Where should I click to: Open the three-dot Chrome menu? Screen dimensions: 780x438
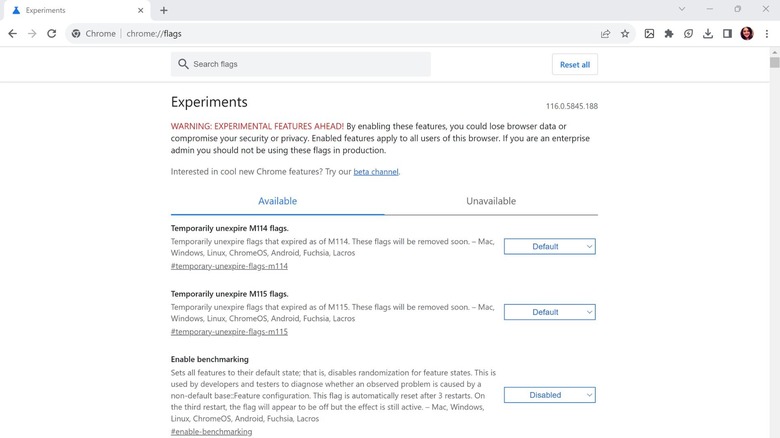tap(767, 33)
